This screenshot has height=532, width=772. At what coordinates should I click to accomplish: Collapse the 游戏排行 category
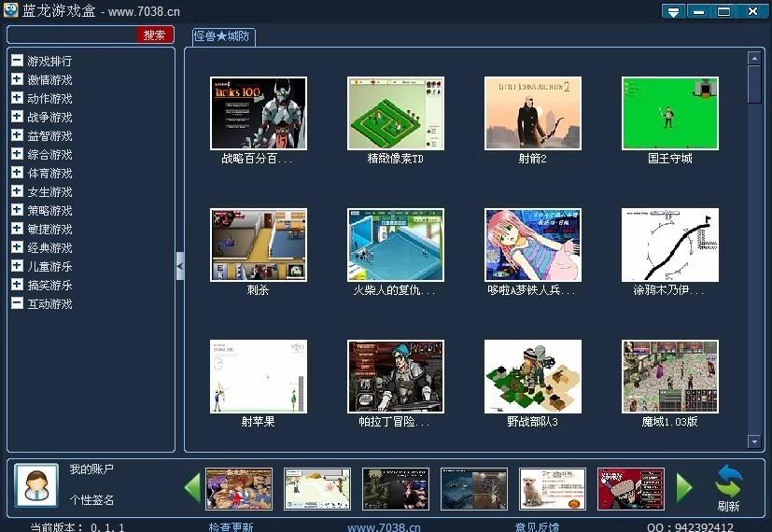pos(17,61)
